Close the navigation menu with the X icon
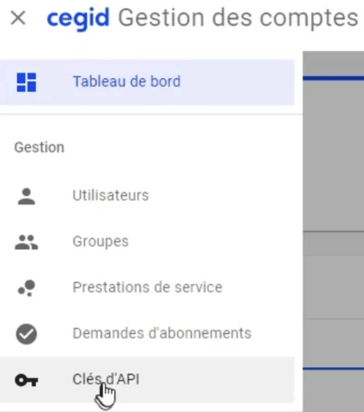The image size is (364, 412). [x=18, y=18]
